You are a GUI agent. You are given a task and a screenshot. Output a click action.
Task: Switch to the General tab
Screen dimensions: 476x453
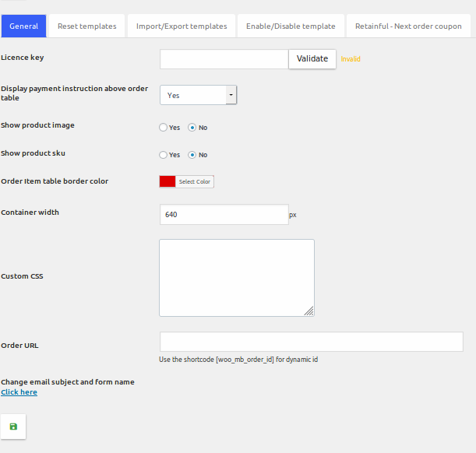tap(23, 26)
